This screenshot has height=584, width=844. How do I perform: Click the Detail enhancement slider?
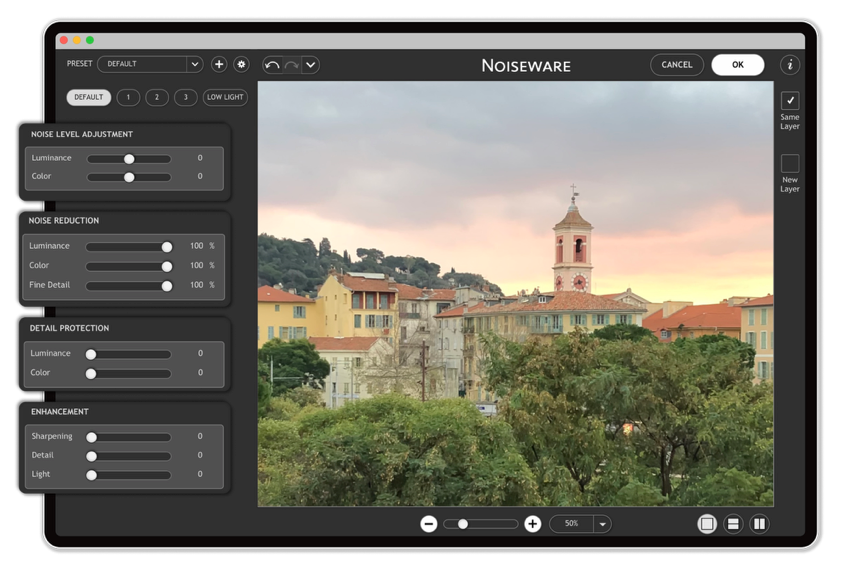click(129, 456)
